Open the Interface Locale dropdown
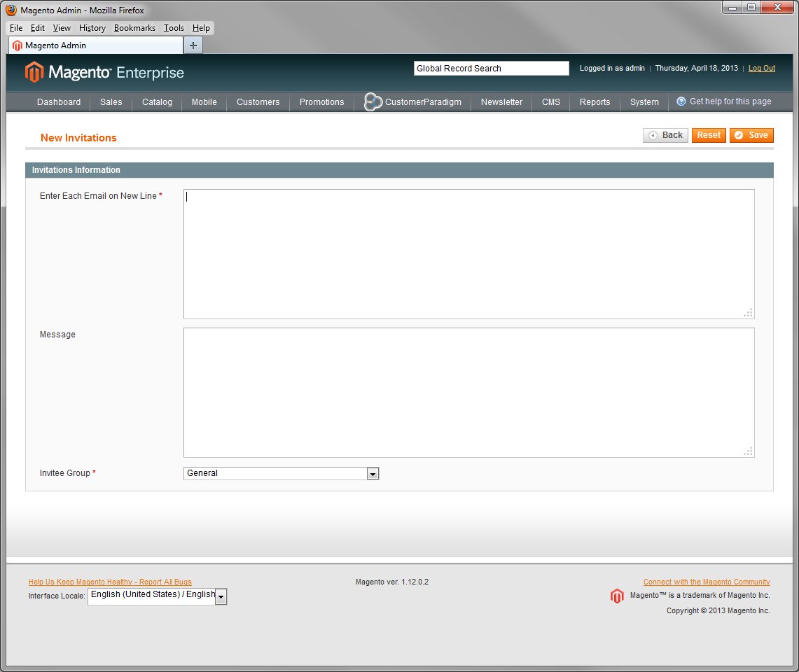The height and width of the screenshot is (672, 799). pos(221,596)
